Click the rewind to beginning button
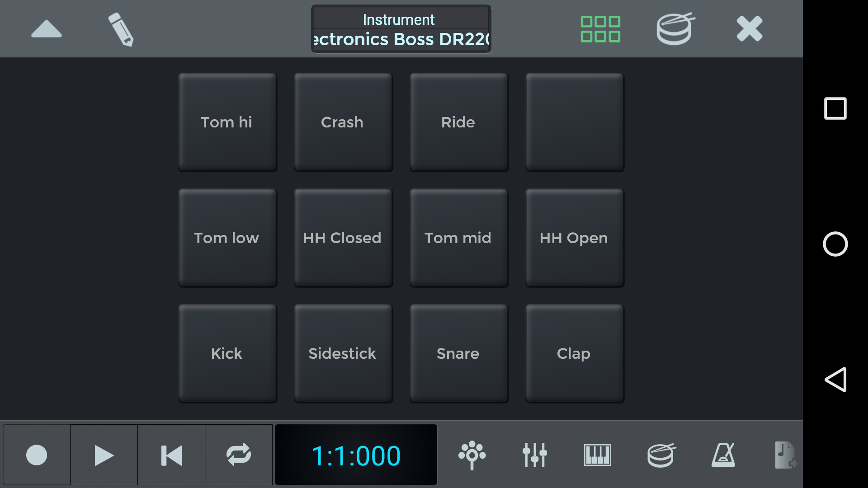 point(171,455)
